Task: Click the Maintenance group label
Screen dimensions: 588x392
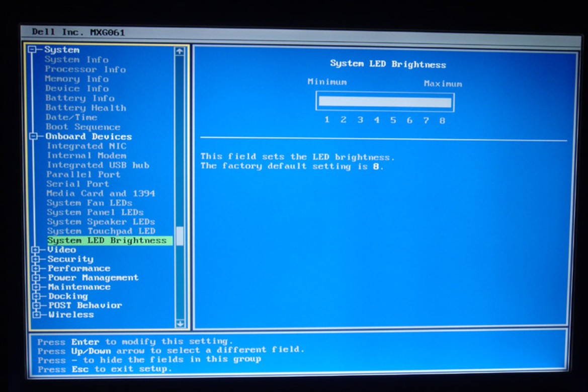Action: click(79, 287)
